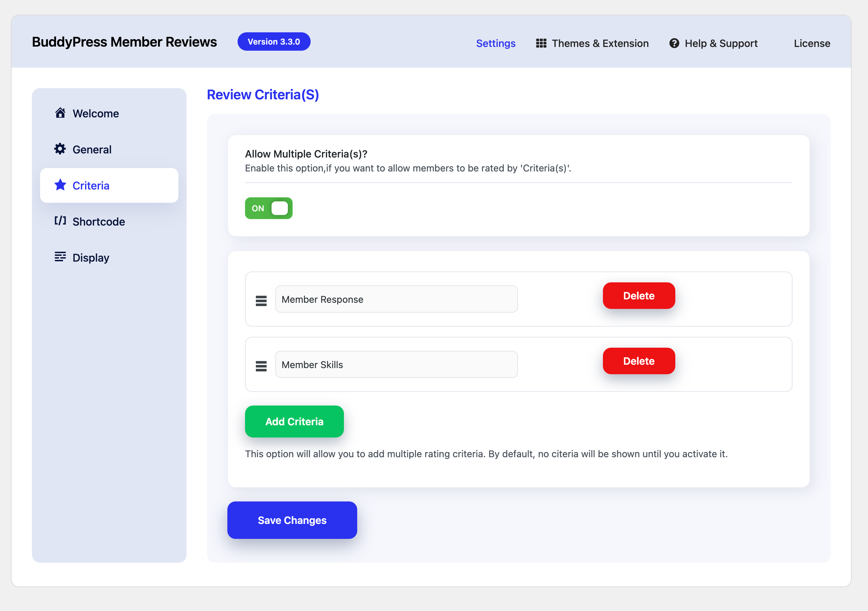The image size is (868, 611).
Task: Click the grid icon beside Themes & Extension
Action: (541, 43)
